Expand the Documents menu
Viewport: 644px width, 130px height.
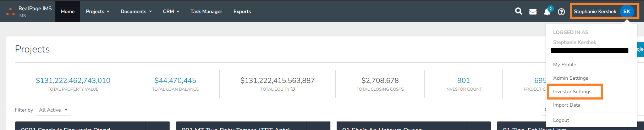[x=136, y=11]
